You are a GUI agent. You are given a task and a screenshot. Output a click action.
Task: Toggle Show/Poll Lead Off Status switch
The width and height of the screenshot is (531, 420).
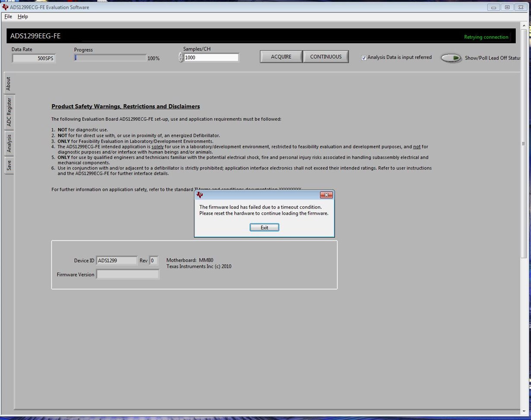[x=451, y=58]
